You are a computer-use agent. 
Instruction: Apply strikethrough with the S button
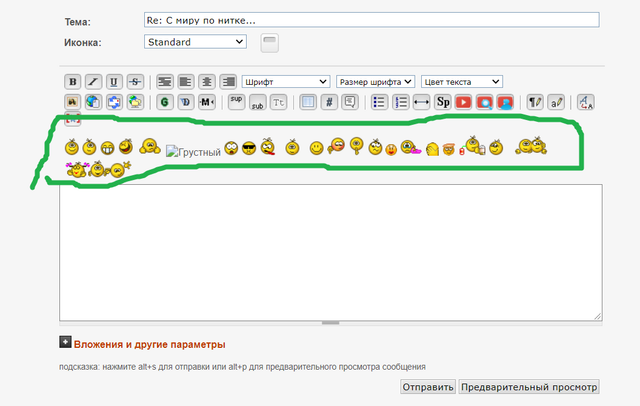pyautogui.click(x=135, y=82)
